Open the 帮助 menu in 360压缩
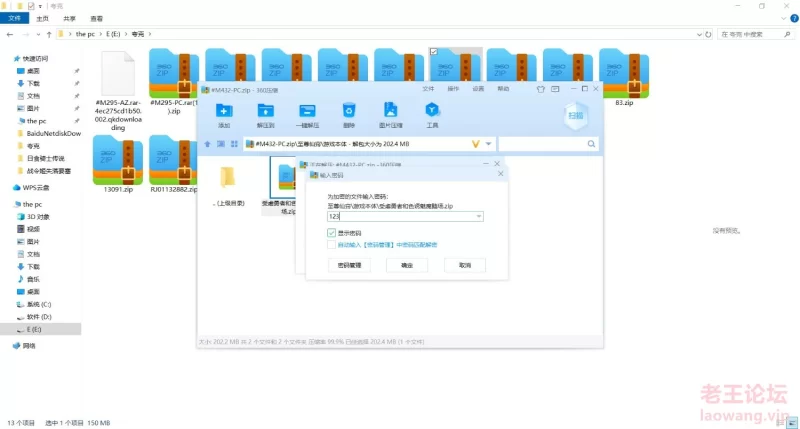 coord(503,89)
